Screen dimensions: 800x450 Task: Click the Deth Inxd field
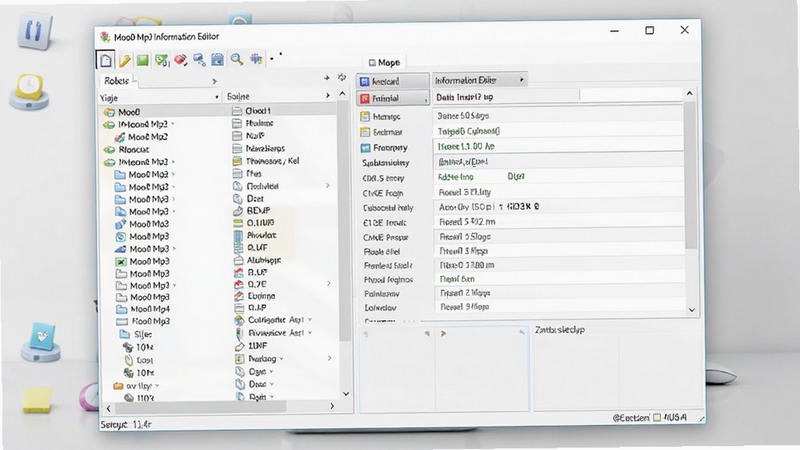pyautogui.click(x=506, y=97)
